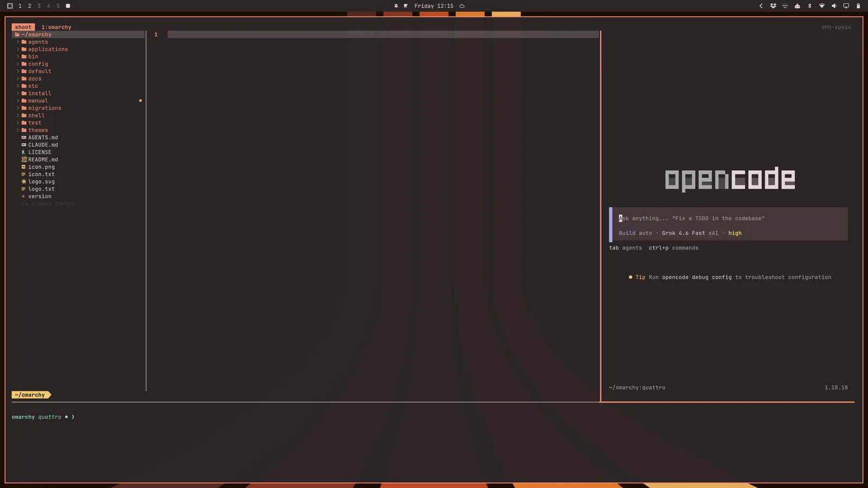Click the README.md file icon

point(24,159)
